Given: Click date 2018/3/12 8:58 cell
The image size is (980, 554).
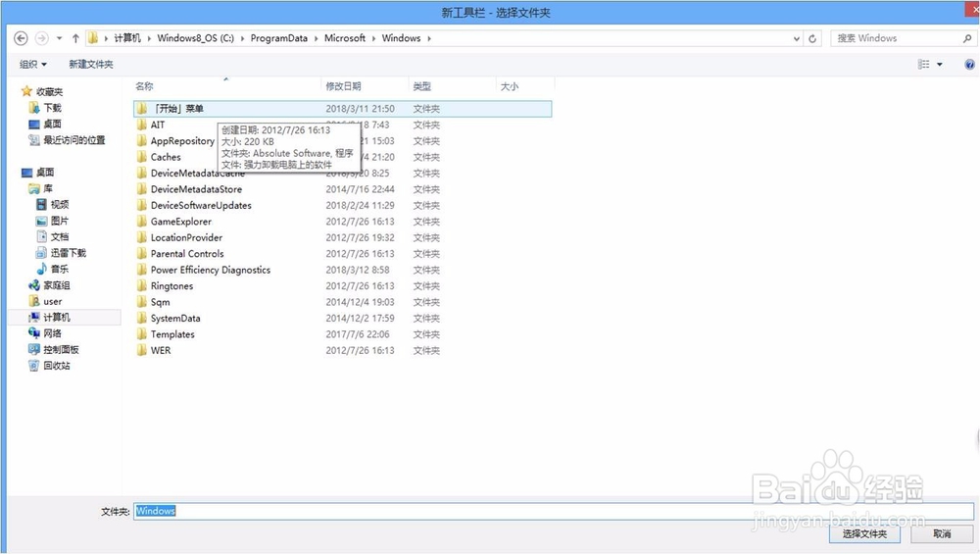Looking at the screenshot, I should click(358, 270).
